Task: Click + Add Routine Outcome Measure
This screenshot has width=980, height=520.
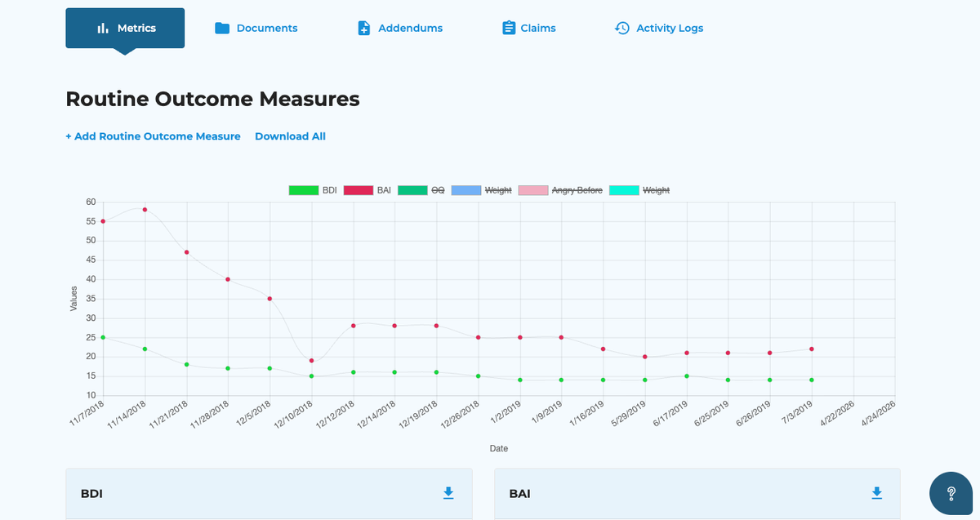Action: [x=153, y=136]
